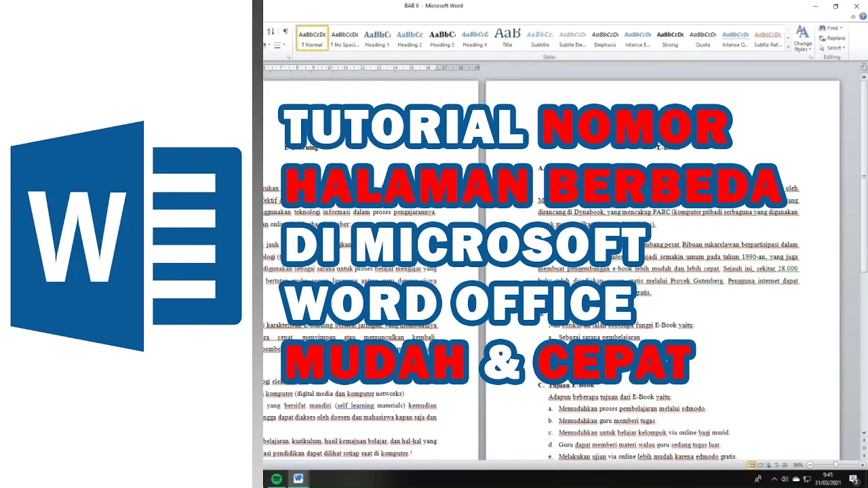Apply the Intense Quote style
The image size is (868, 488).
[735, 38]
